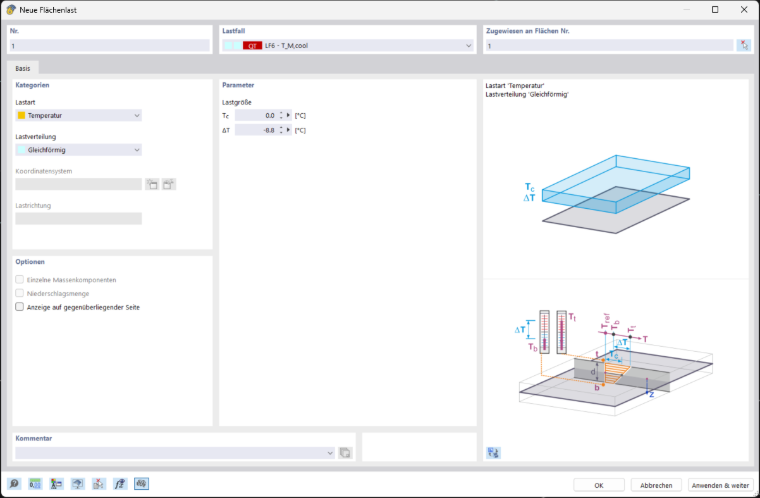The height and width of the screenshot is (498, 760).
Task: Expand the Lastverteilung Gleichförmig dropdown
Action: (x=79, y=150)
